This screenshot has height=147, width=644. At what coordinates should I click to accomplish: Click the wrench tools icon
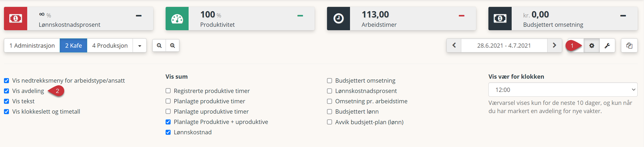607,46
